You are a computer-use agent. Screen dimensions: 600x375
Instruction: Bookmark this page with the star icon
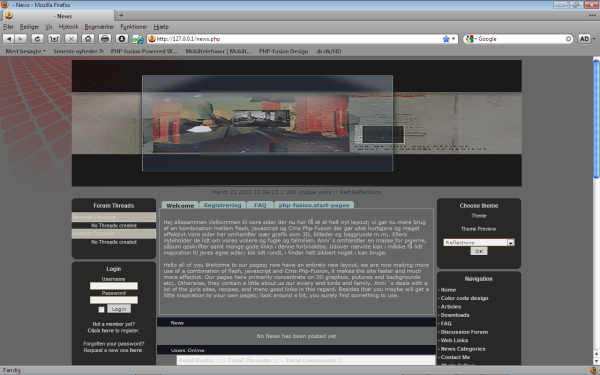pyautogui.click(x=446, y=39)
